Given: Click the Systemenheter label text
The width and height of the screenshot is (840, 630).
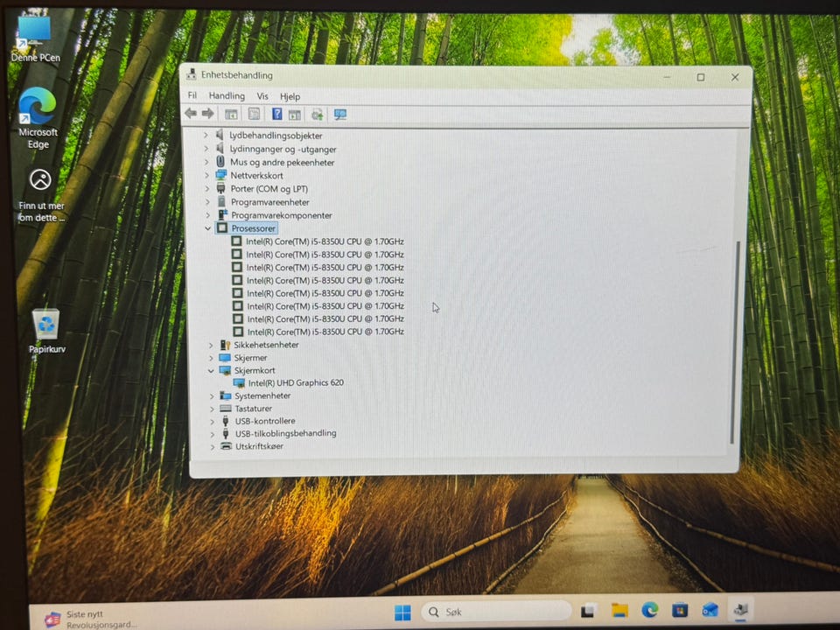Looking at the screenshot, I should (262, 395).
